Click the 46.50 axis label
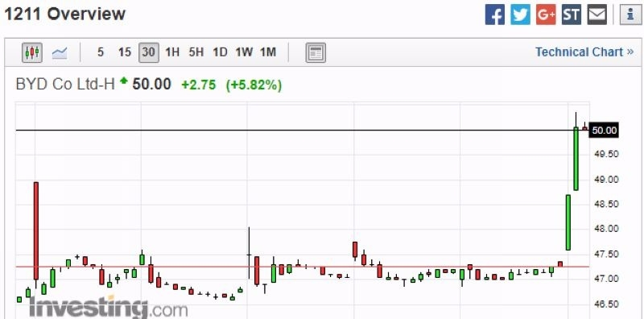Viewport: 644px width, 319px height. click(x=606, y=304)
